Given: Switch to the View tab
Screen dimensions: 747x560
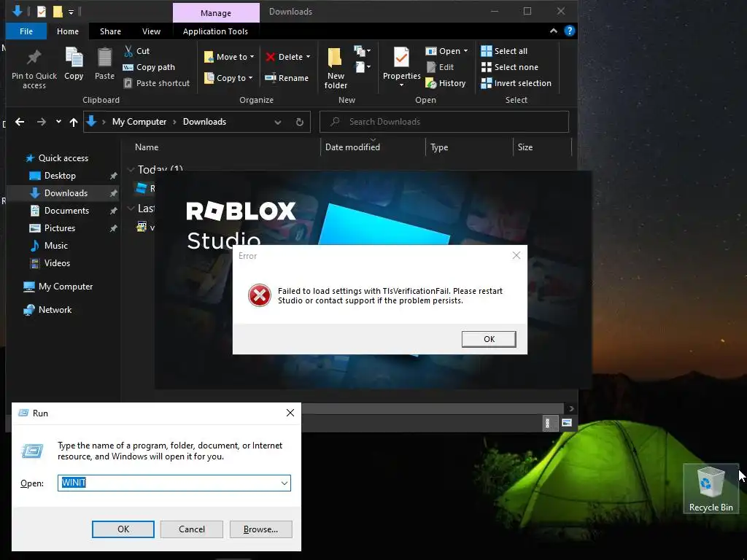Looking at the screenshot, I should click(x=151, y=31).
